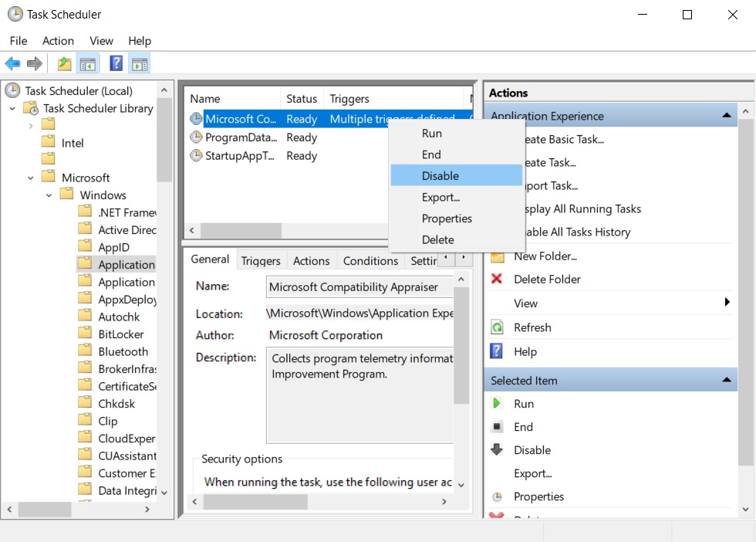Click the Properties clock icon in Actions

tap(497, 496)
